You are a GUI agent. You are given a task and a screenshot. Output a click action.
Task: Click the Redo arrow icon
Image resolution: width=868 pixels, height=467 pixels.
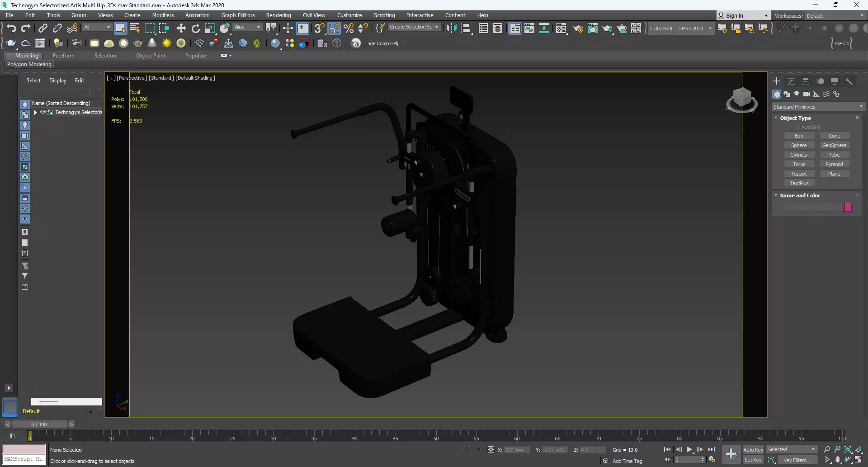[26, 28]
